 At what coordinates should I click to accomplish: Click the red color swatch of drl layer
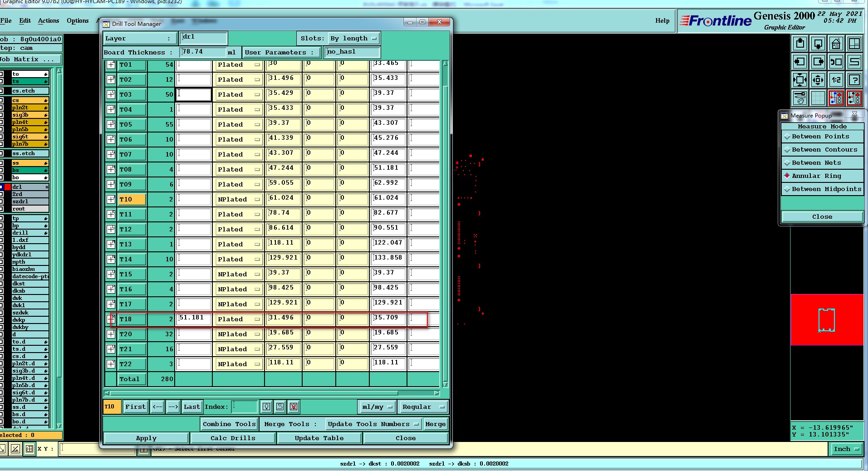[8, 187]
